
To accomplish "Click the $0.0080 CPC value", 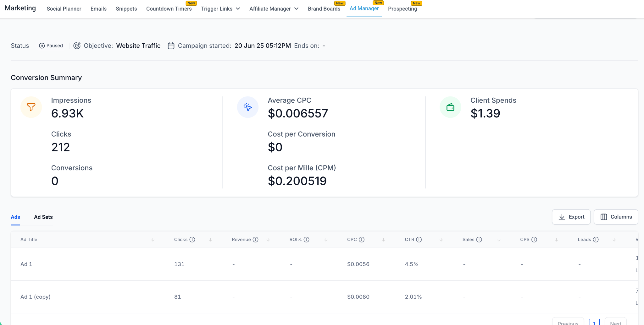I will point(358,297).
